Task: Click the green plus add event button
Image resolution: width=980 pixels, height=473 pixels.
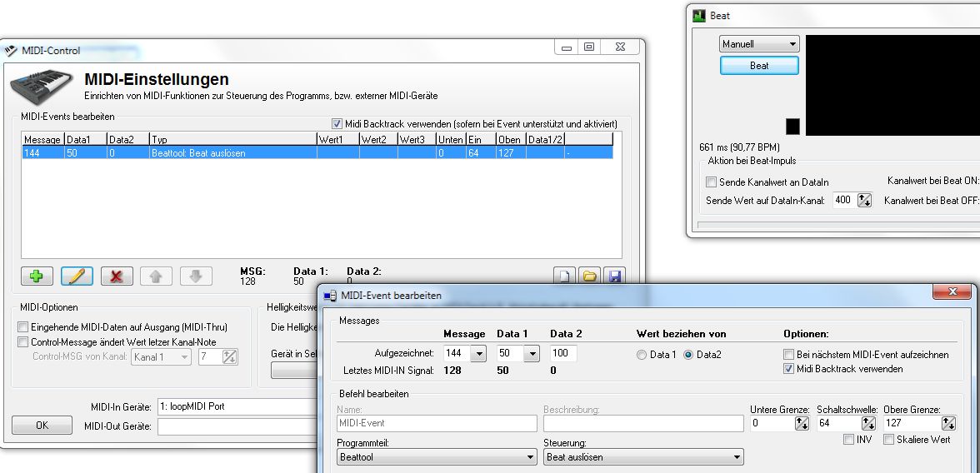Action: pos(37,276)
